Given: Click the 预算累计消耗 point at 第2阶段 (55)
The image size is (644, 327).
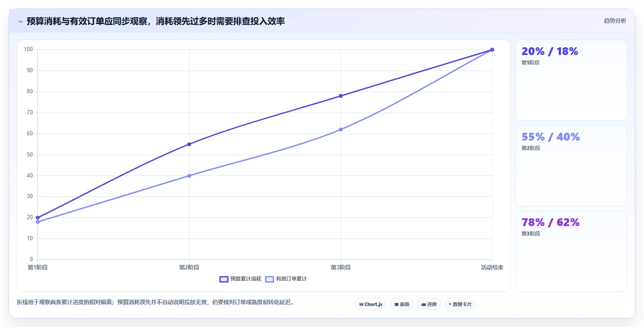Looking at the screenshot, I should (189, 144).
